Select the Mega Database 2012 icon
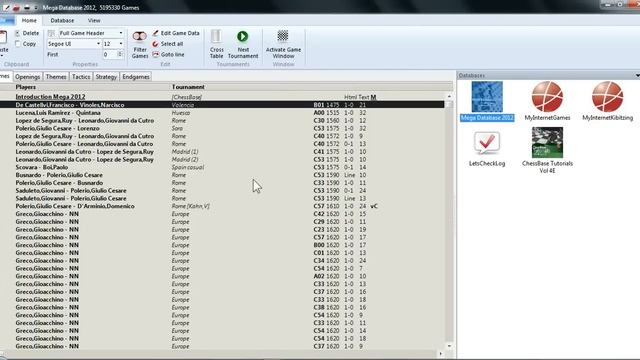This screenshot has height=360, width=640. click(x=487, y=97)
